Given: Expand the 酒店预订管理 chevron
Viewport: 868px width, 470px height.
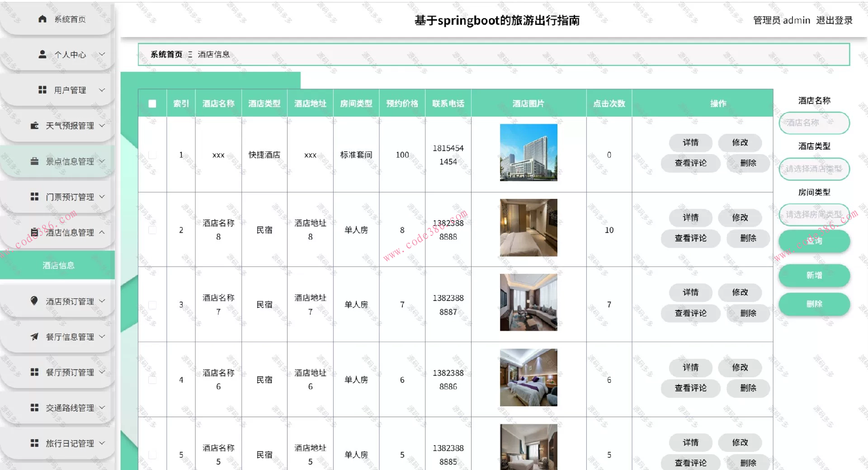Looking at the screenshot, I should (102, 301).
